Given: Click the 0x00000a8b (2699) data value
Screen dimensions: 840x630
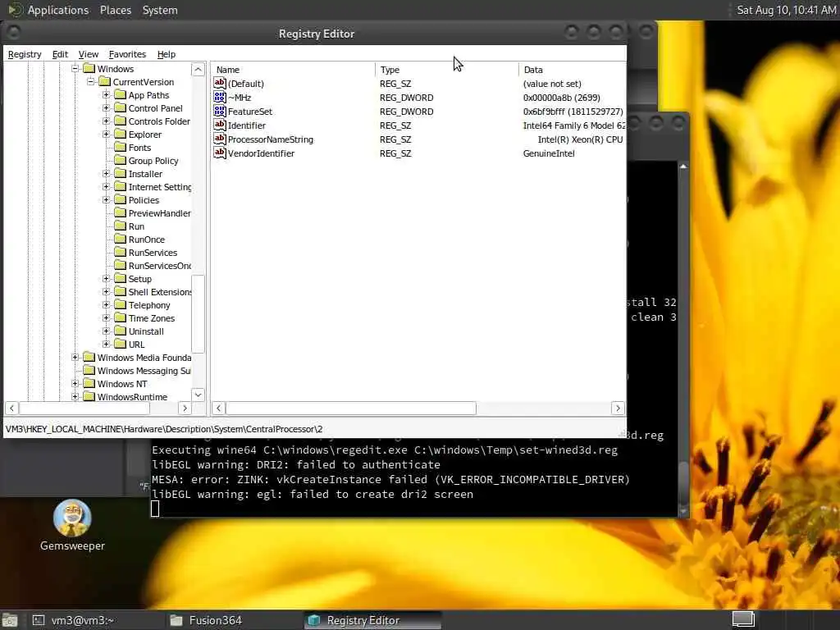Looking at the screenshot, I should [561, 98].
